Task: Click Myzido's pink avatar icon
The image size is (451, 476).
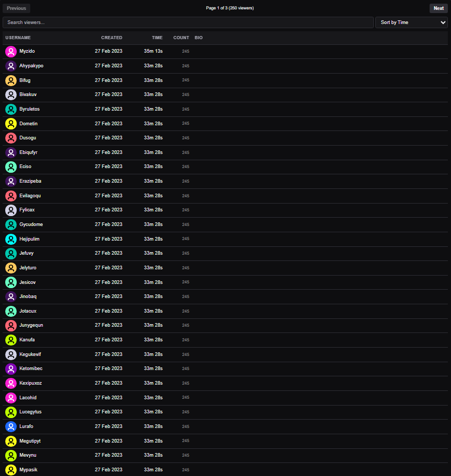Action: click(11, 52)
